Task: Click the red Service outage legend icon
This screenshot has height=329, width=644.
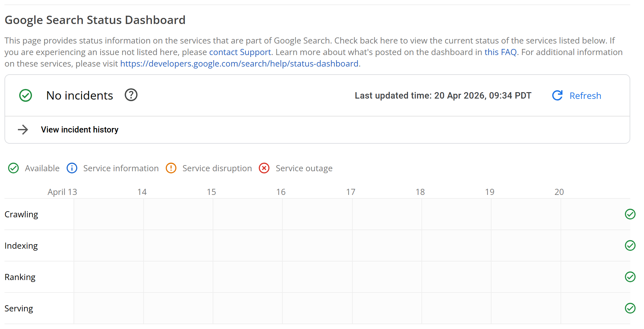Action: click(x=264, y=168)
